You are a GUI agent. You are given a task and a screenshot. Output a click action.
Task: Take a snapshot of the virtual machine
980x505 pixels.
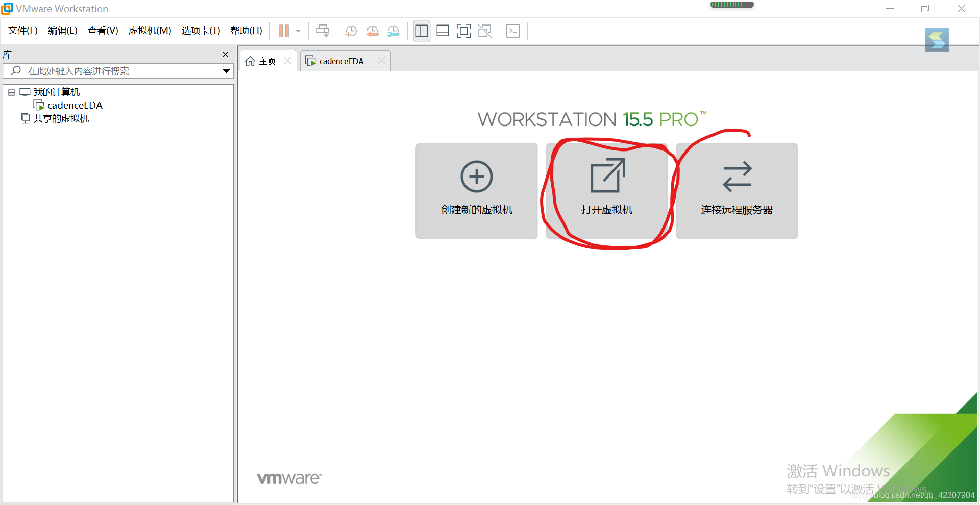pyautogui.click(x=351, y=31)
